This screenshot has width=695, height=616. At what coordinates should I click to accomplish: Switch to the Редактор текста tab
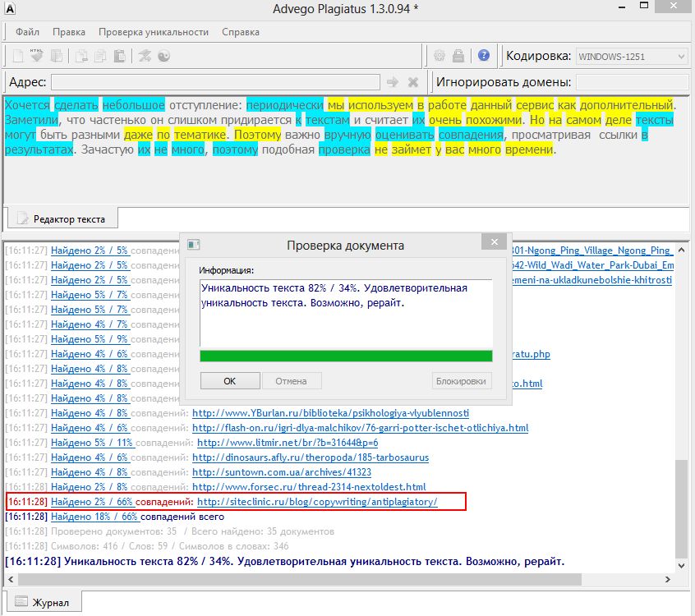pos(62,219)
